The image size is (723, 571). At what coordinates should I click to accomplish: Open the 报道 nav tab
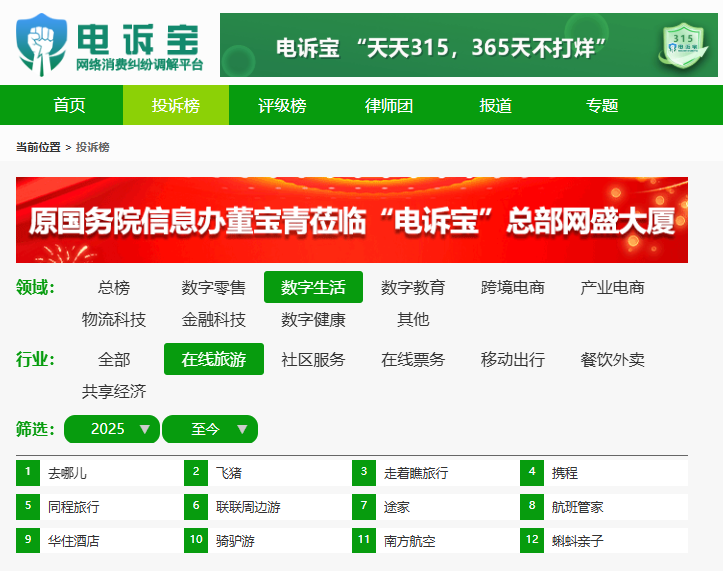(495, 105)
